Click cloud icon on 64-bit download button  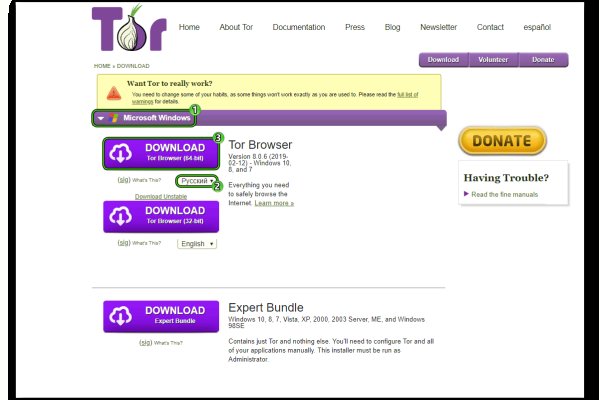[x=121, y=153]
